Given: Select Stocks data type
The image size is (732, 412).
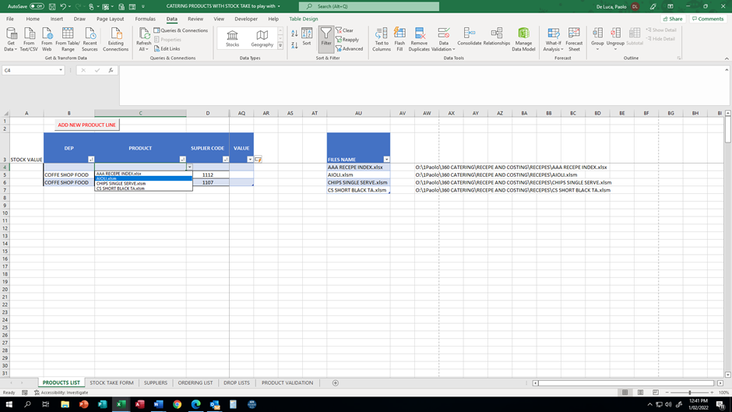Looking at the screenshot, I should pos(232,38).
